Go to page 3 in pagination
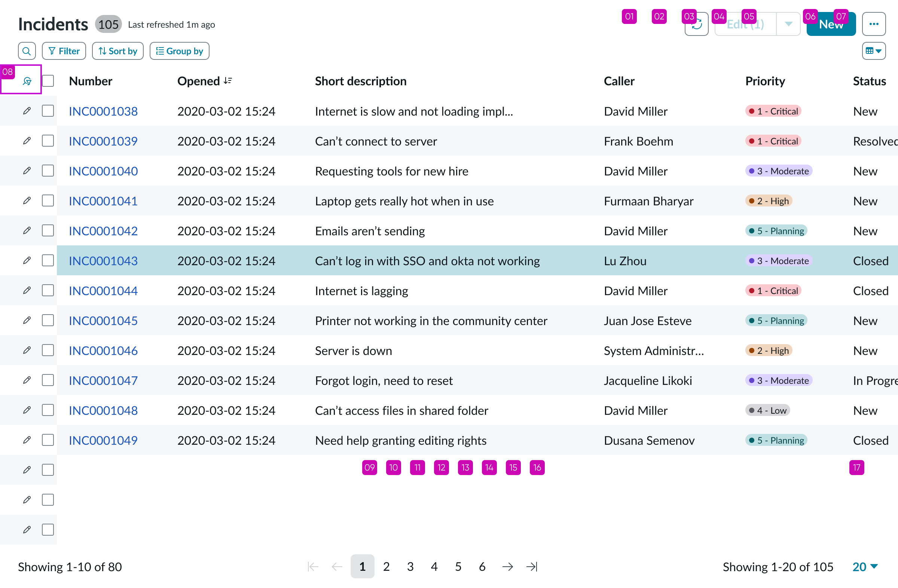 pos(410,566)
